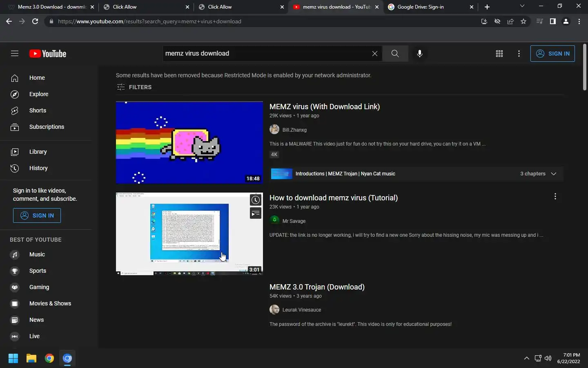Start voice search with the microphone

tap(419, 54)
